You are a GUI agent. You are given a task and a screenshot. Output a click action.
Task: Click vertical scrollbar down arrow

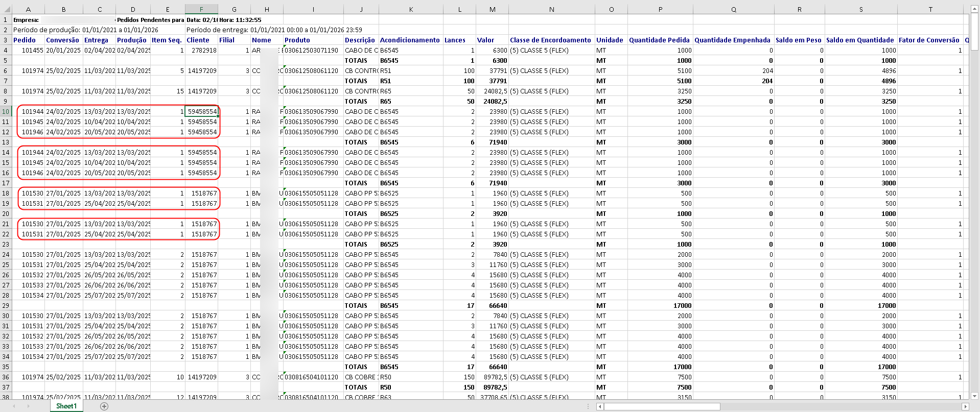click(974, 396)
